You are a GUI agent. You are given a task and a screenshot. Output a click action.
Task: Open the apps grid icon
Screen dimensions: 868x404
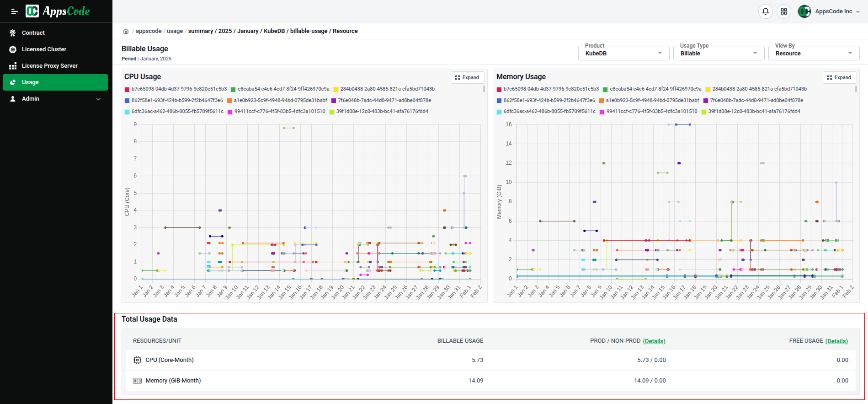pyautogui.click(x=784, y=11)
